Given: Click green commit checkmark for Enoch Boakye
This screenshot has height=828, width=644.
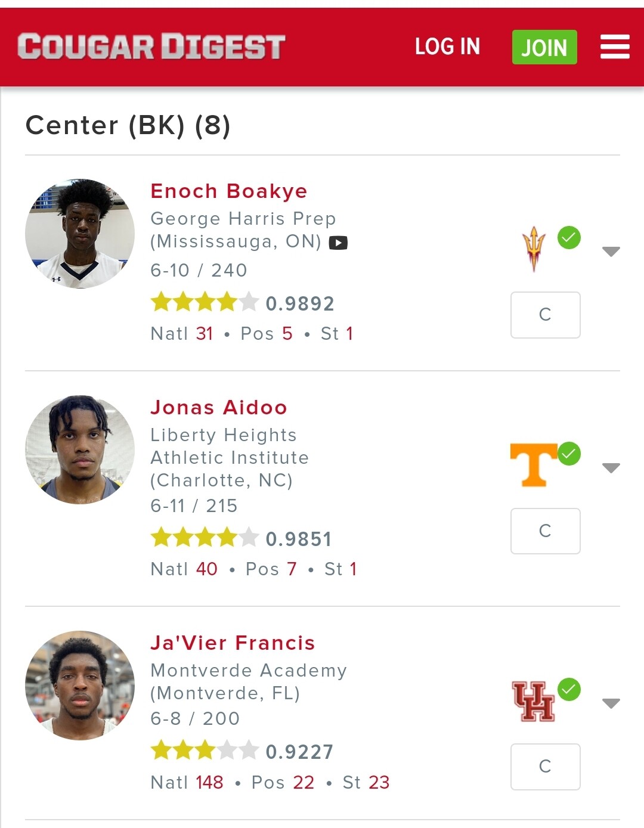Looking at the screenshot, I should (x=569, y=238).
